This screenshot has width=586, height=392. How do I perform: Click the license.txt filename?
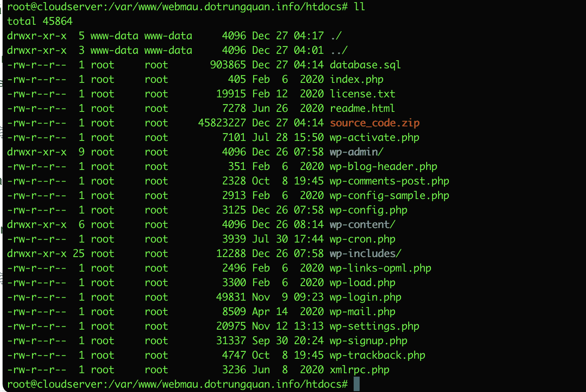coord(362,94)
